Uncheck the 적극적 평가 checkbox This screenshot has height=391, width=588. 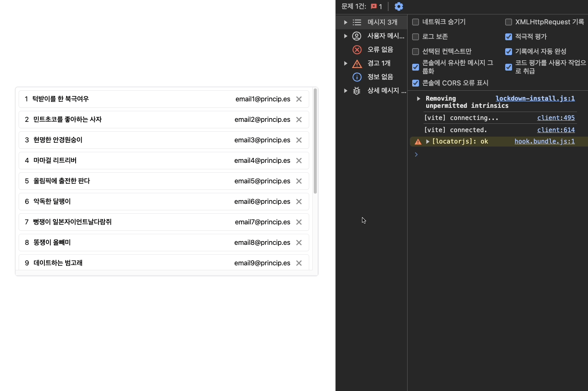[509, 37]
